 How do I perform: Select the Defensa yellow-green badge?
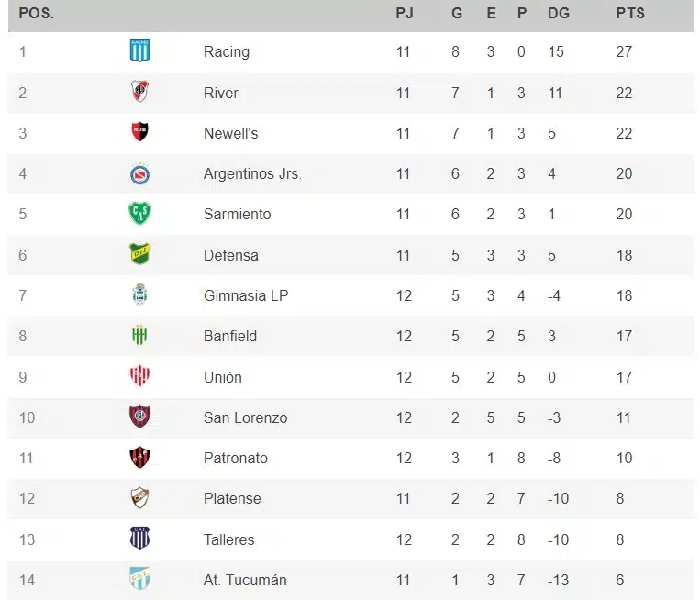[x=139, y=253]
